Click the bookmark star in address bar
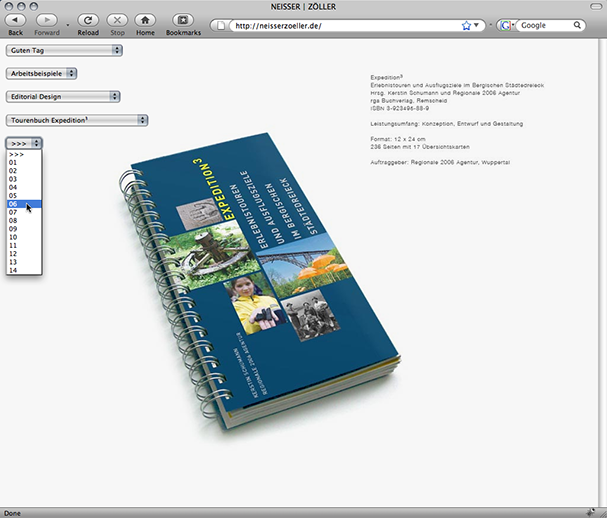Image resolution: width=607 pixels, height=518 pixels. [466, 24]
